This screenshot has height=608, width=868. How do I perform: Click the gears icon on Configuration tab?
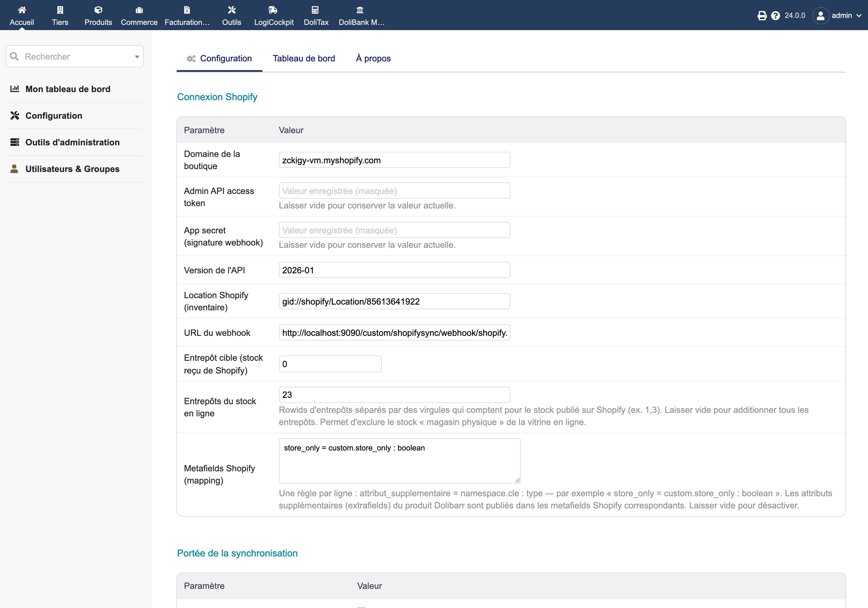191,59
